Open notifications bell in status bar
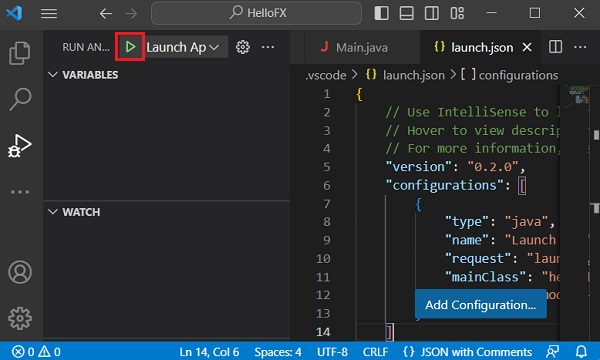The width and height of the screenshot is (600, 360). 582,352
